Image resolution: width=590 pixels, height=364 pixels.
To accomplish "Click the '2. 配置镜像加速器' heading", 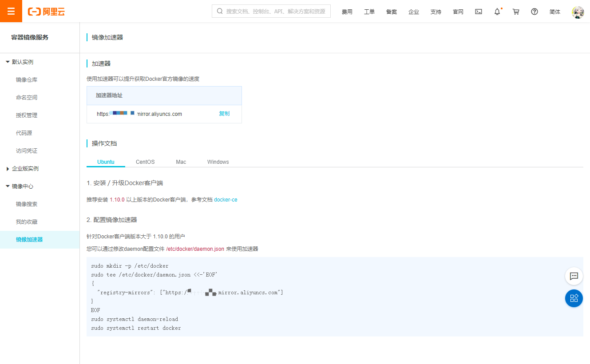I will coord(112,220).
